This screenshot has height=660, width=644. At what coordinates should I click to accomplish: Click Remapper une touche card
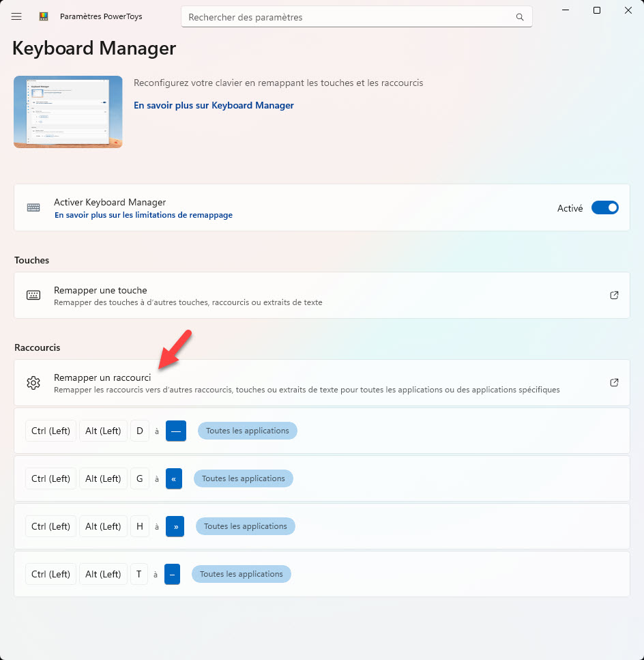pos(322,295)
